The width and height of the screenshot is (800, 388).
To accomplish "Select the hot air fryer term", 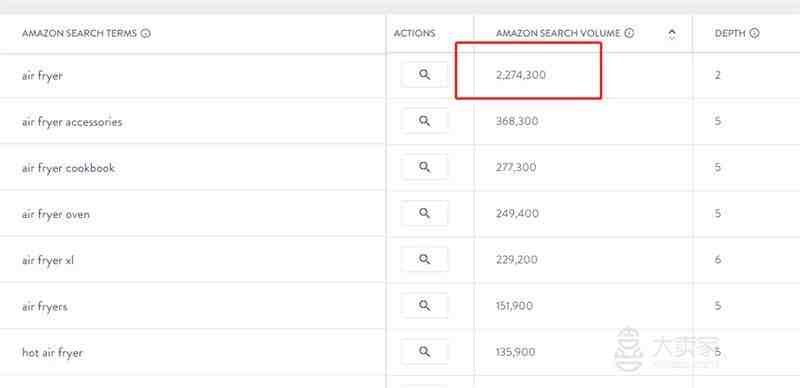I will (52, 353).
